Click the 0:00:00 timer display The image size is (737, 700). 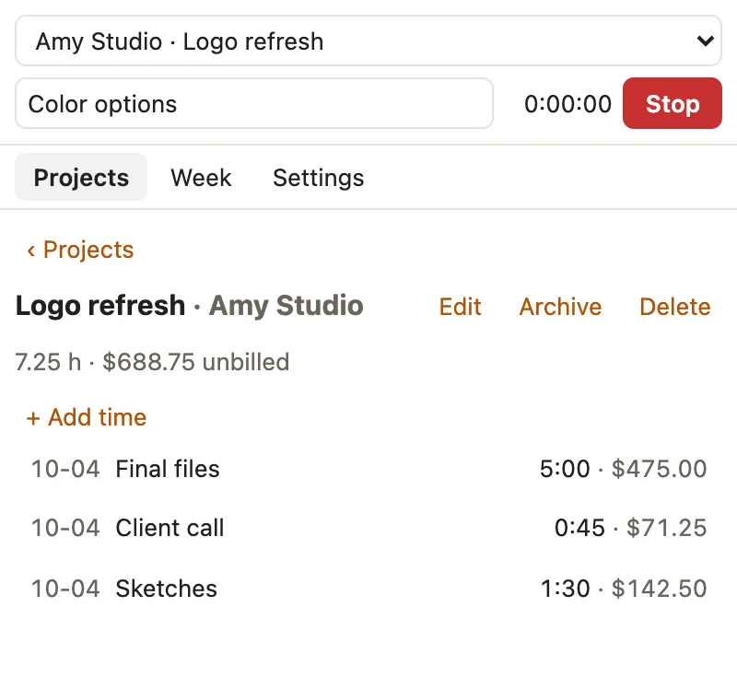coord(567,103)
